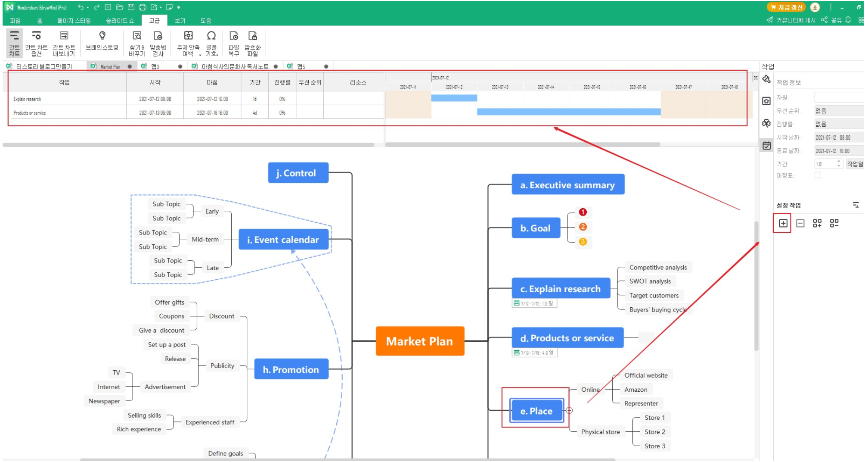Select the a. Executive summary topic

567,185
